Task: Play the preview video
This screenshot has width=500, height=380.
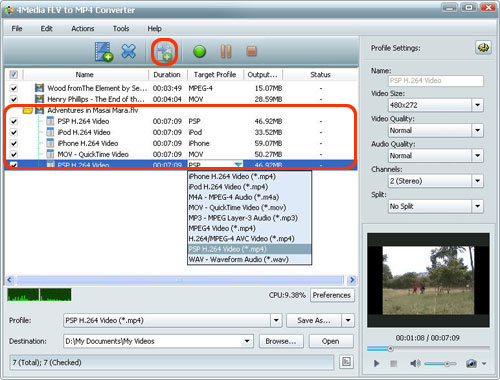Action: (376, 363)
